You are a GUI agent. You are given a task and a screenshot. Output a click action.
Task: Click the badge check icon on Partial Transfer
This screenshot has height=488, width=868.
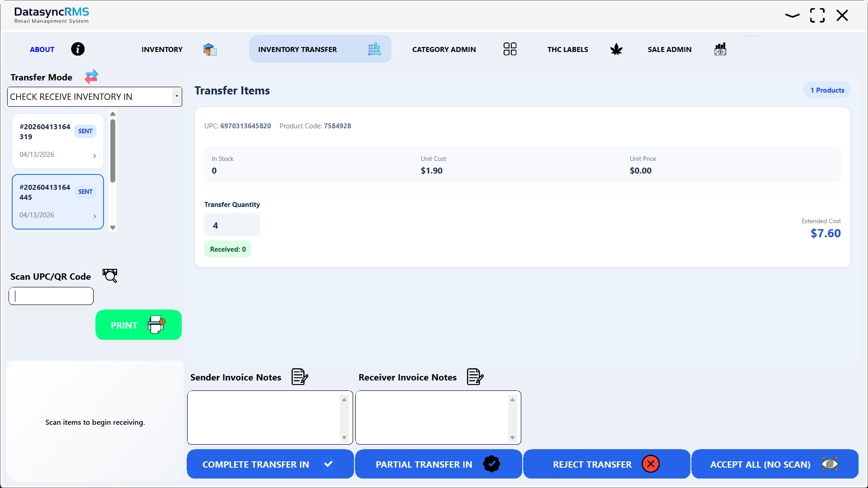click(x=491, y=464)
